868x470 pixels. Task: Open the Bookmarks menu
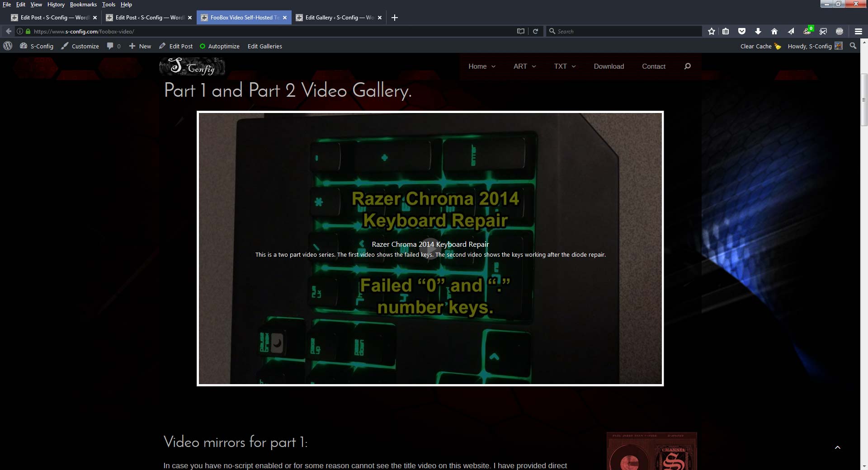point(83,5)
